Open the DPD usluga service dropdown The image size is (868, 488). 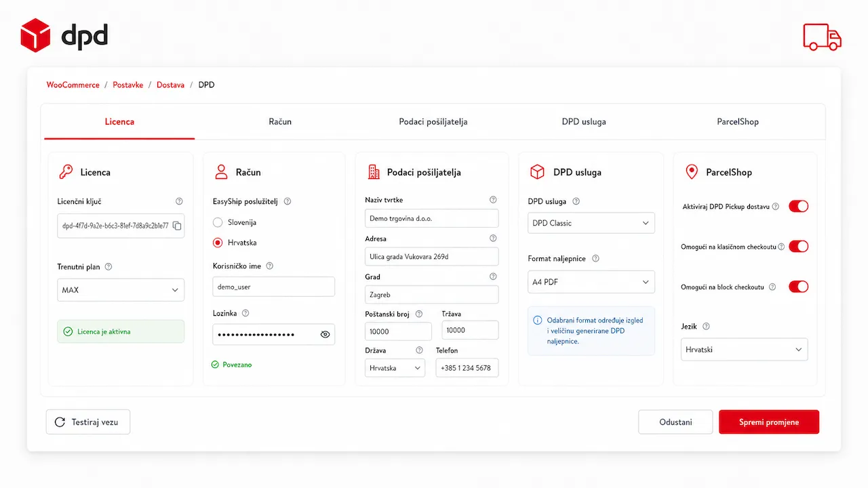591,223
